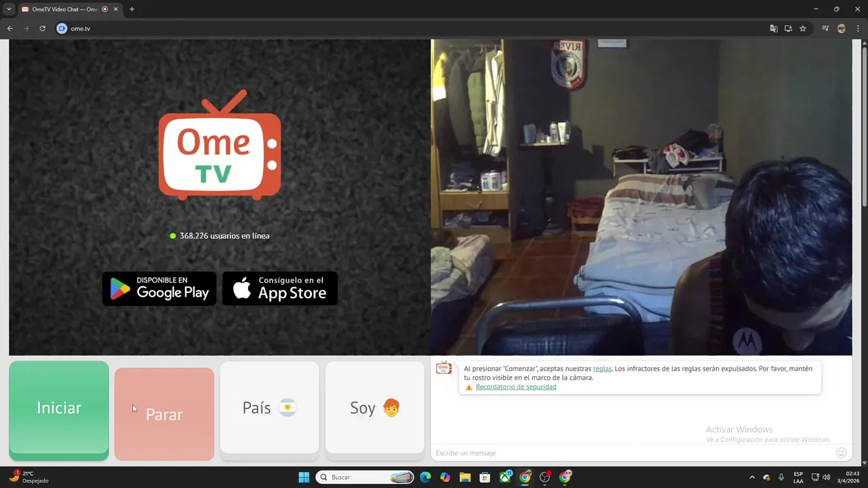Open the reglas rules link
The image size is (868, 488).
[x=602, y=368]
